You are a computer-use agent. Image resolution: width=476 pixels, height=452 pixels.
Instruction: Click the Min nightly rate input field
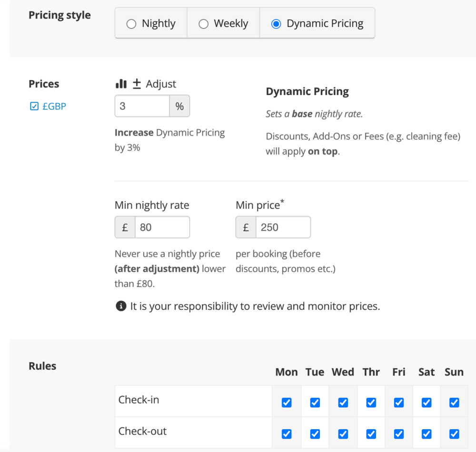coord(162,227)
